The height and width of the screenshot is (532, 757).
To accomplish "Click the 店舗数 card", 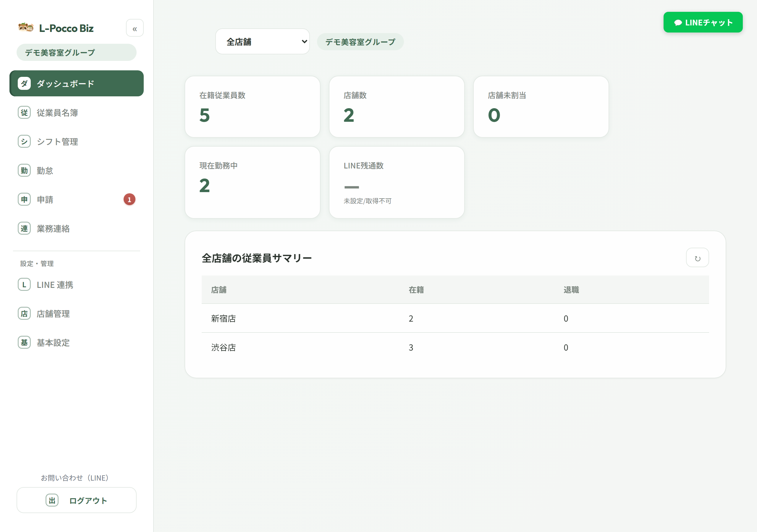I will click(397, 107).
